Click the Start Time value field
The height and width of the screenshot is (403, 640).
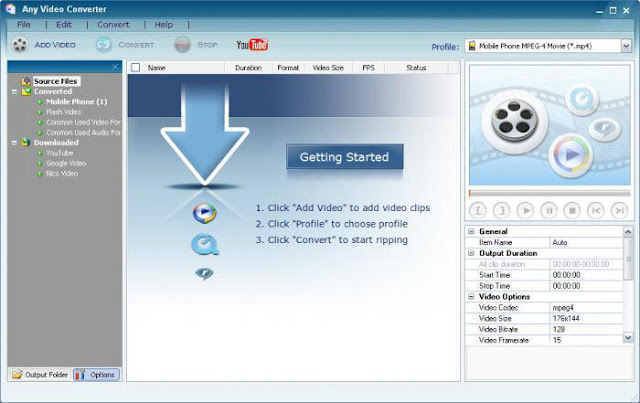pyautogui.click(x=586, y=275)
